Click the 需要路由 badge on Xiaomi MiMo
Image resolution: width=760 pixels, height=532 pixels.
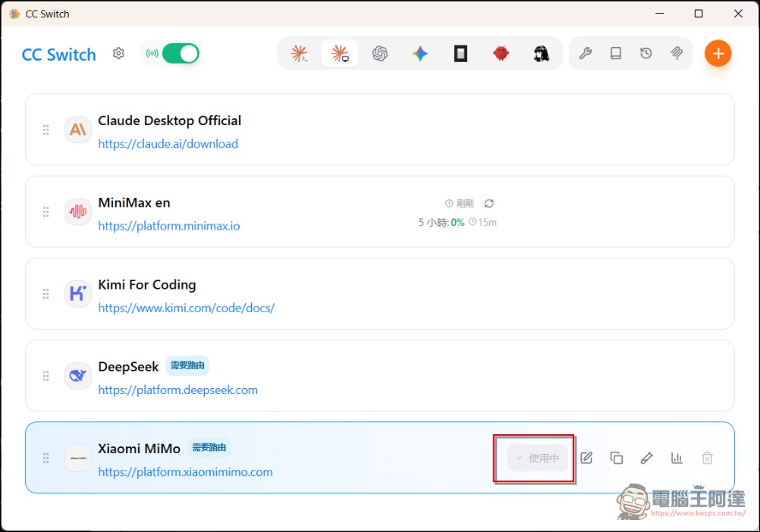(x=209, y=448)
